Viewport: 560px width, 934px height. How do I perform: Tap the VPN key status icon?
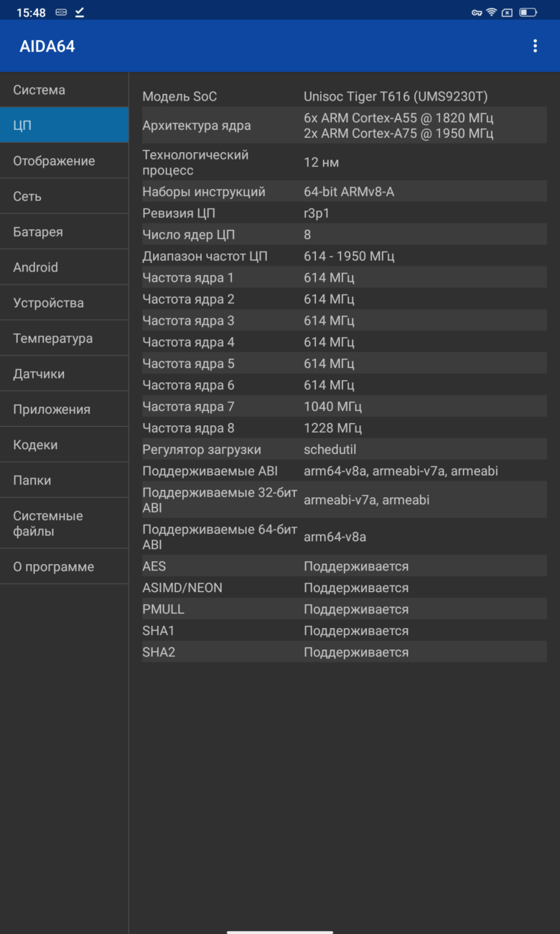pos(477,12)
